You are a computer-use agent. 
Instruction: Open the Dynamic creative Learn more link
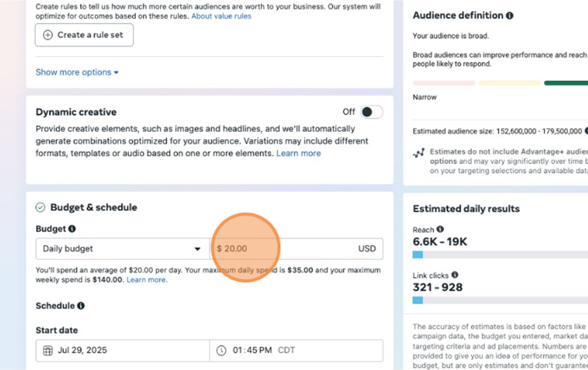pyautogui.click(x=298, y=153)
